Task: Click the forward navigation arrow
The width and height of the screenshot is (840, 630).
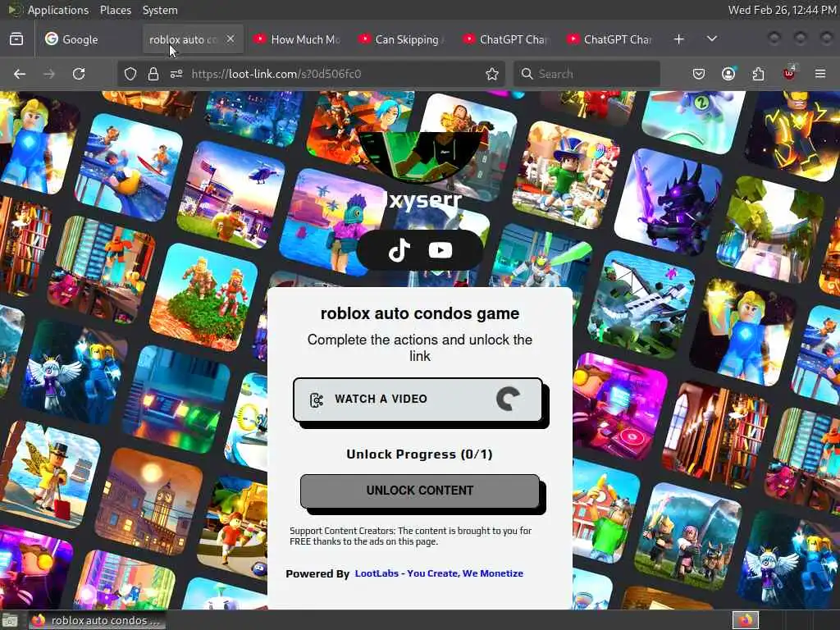Action: (49, 74)
